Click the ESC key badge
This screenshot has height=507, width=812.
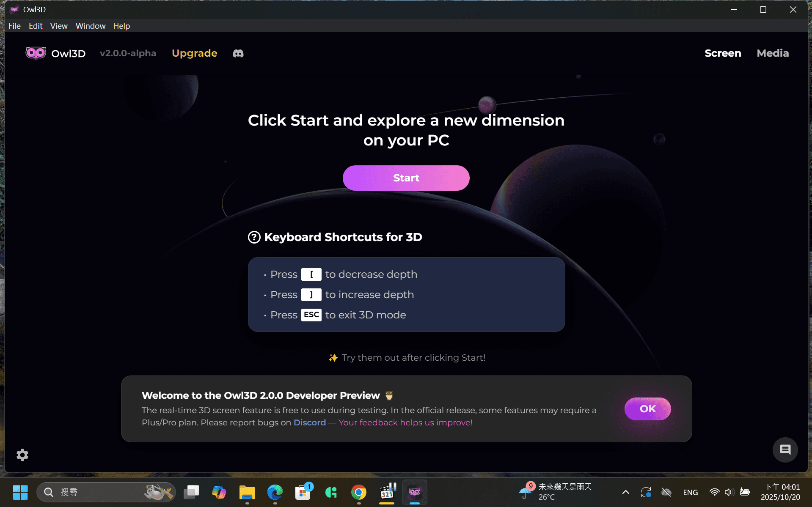click(311, 315)
